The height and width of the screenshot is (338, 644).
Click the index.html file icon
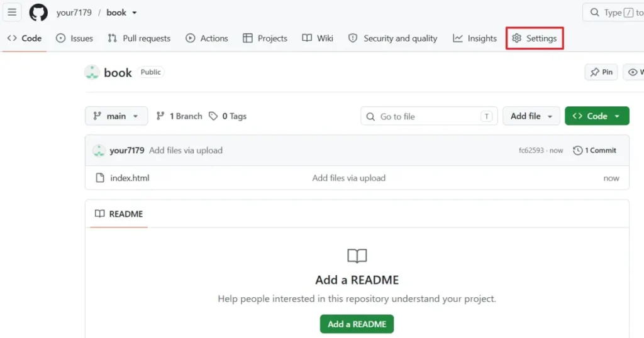tap(100, 178)
